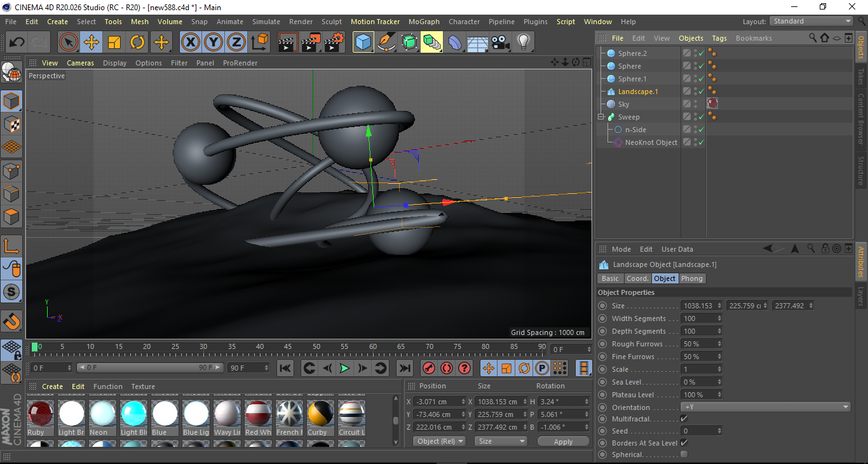The width and height of the screenshot is (868, 464).
Task: Click the Play forward button
Action: coord(344,368)
